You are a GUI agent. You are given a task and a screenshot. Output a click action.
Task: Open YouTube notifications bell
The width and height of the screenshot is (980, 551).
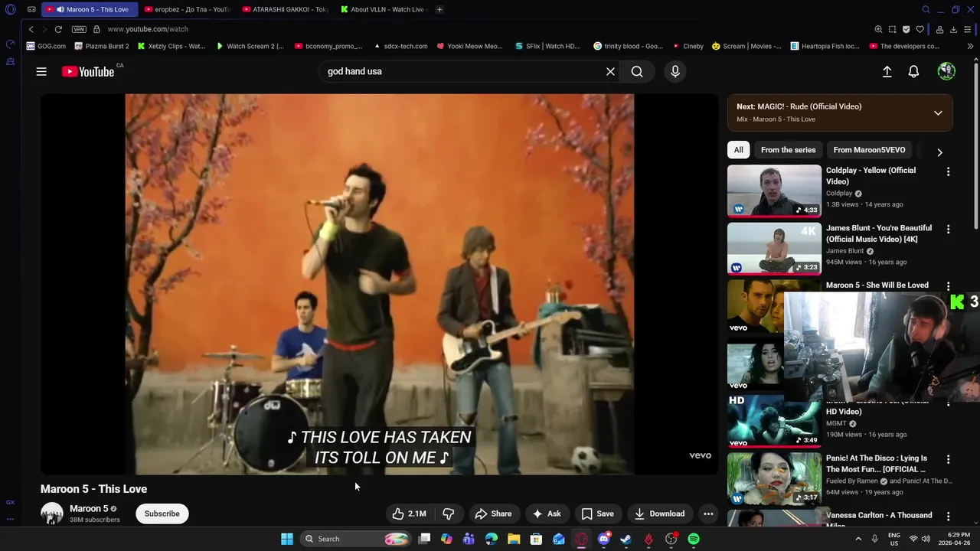(913, 71)
